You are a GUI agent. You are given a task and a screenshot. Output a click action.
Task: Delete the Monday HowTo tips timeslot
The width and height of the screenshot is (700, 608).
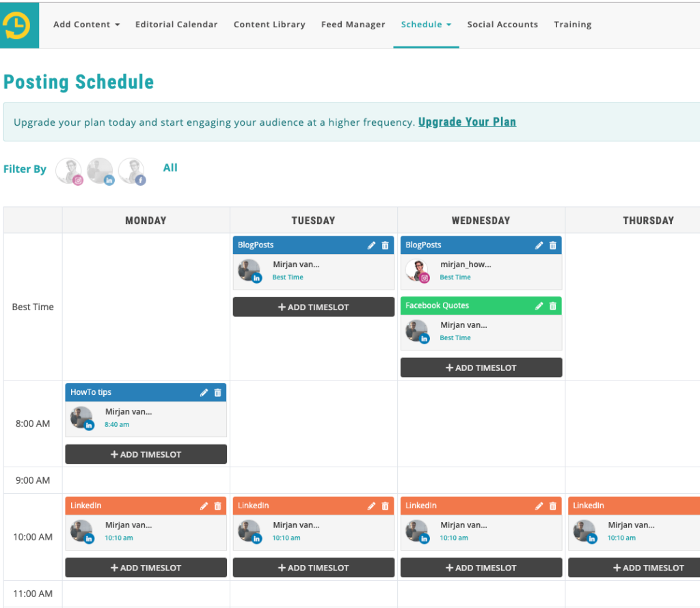218,392
